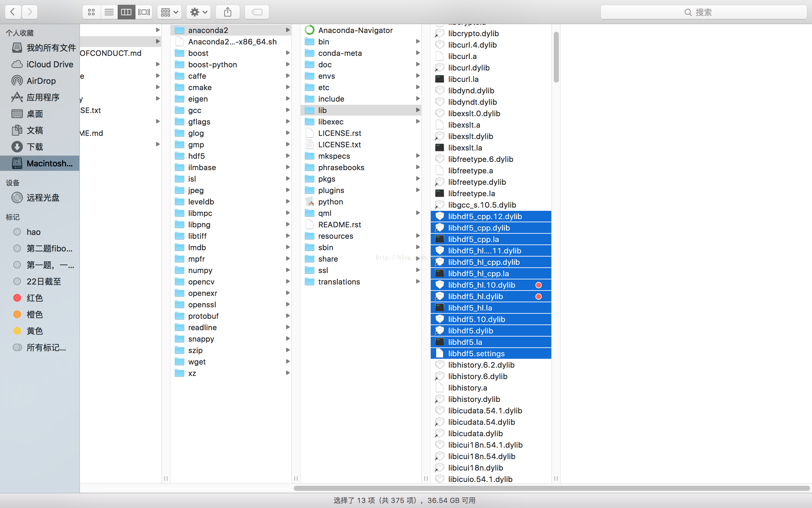Select libhdf5.settings file

[491, 353]
